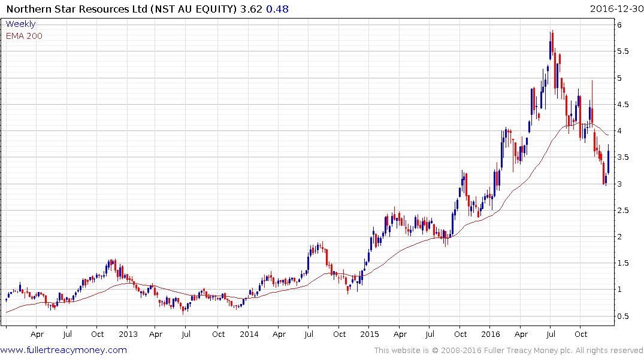Viewport: 644px width, 359px height.
Task: Click the 2014 year label on time axis
Action: (249, 334)
